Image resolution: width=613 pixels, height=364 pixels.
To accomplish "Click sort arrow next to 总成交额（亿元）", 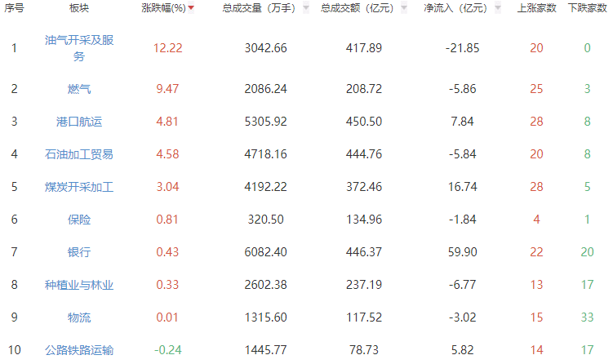I will click(403, 8).
